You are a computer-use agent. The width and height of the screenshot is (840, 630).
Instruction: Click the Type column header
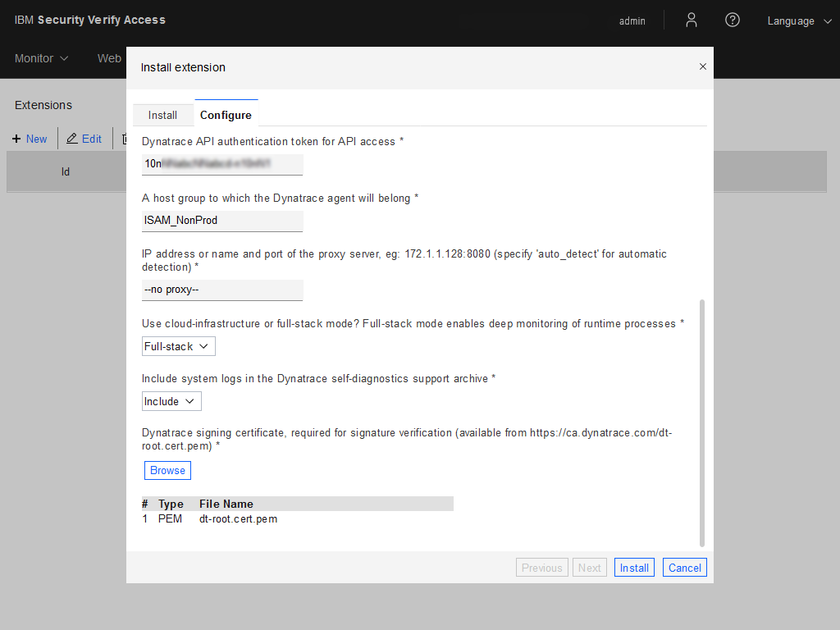[x=171, y=504]
